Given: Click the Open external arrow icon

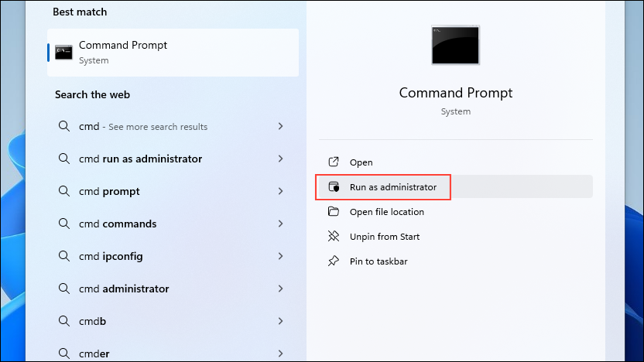Looking at the screenshot, I should click(334, 162).
